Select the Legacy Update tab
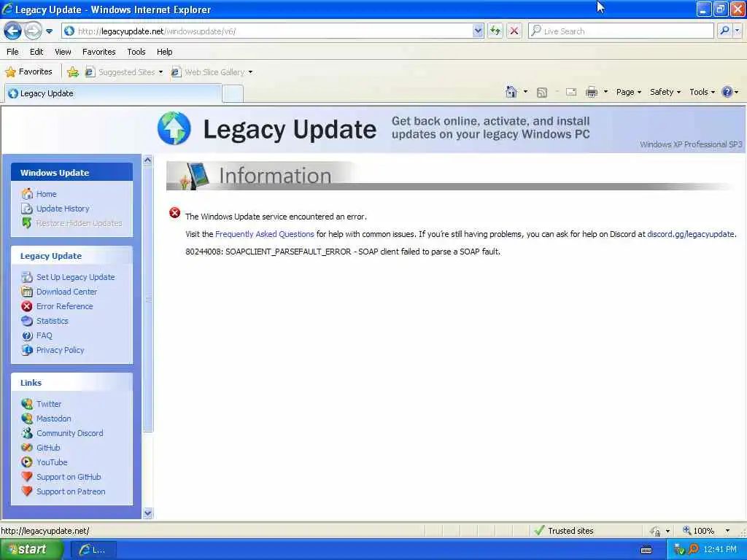Viewport: 747px width, 560px height. 113,93
